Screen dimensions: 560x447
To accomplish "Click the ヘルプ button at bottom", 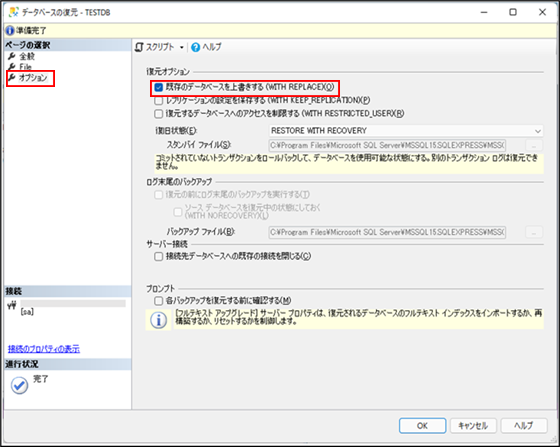I will pyautogui.click(x=524, y=426).
